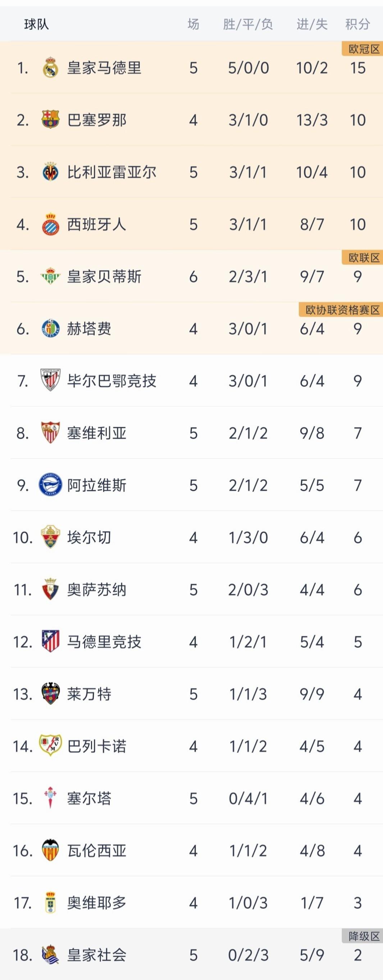Click the 降级区 relegation tag
This screenshot has width=383, height=980.
pyautogui.click(x=364, y=936)
